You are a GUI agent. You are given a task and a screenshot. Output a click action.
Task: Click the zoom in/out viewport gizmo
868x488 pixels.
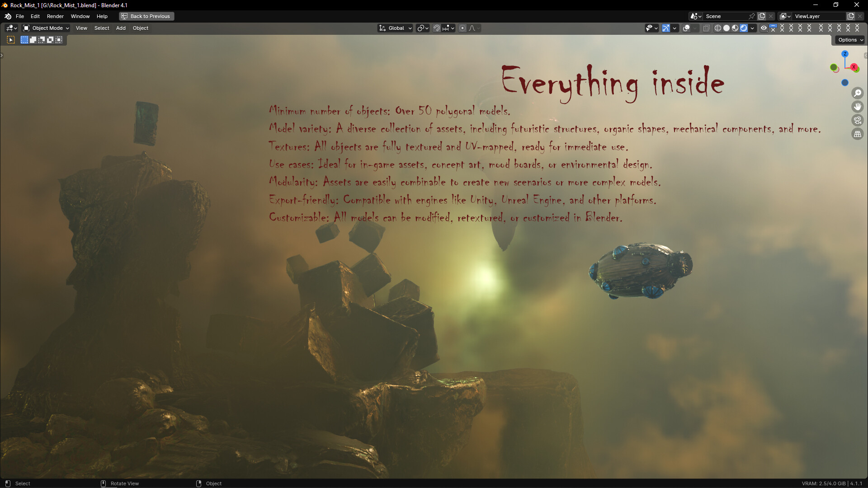coord(858,93)
